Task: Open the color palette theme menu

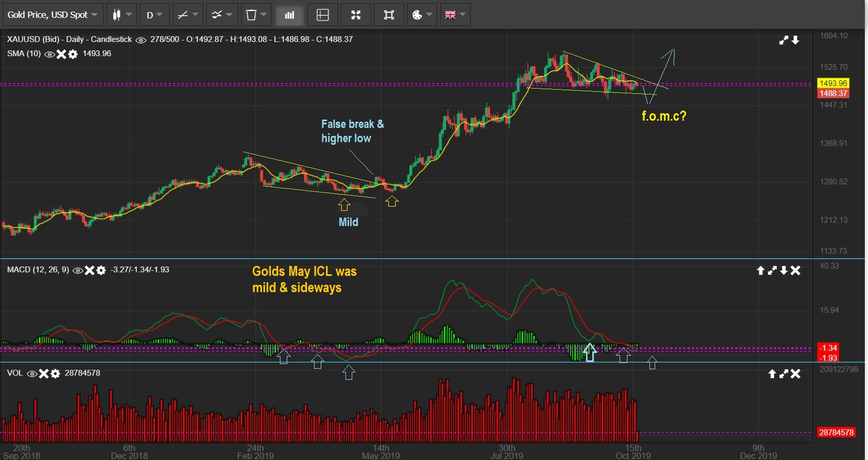Action: (x=421, y=15)
